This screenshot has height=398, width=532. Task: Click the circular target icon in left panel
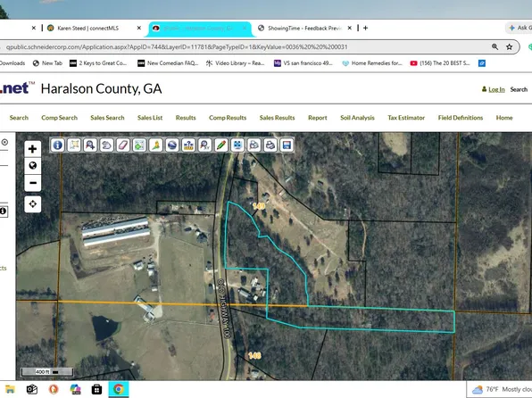(4, 142)
